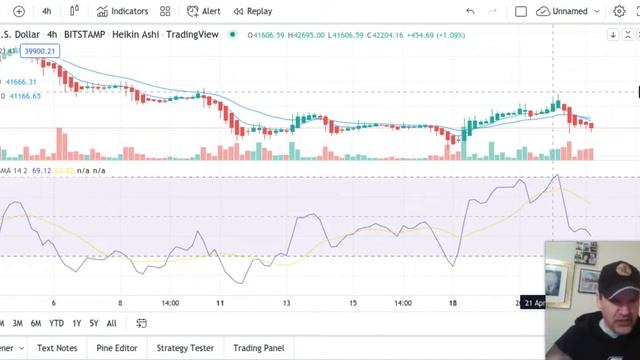The width and height of the screenshot is (640, 360).
Task: Open the Pine Editor tab
Action: pos(117,348)
